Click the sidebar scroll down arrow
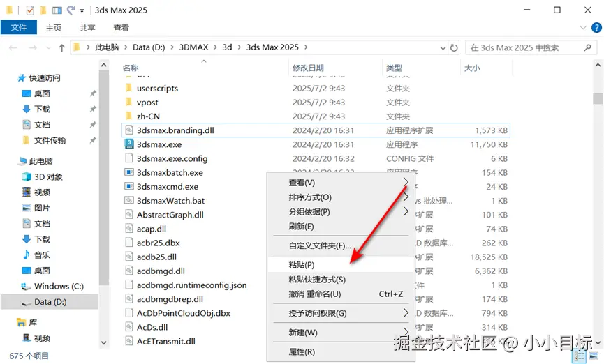Screen dimensions: 604x364 point(103,342)
